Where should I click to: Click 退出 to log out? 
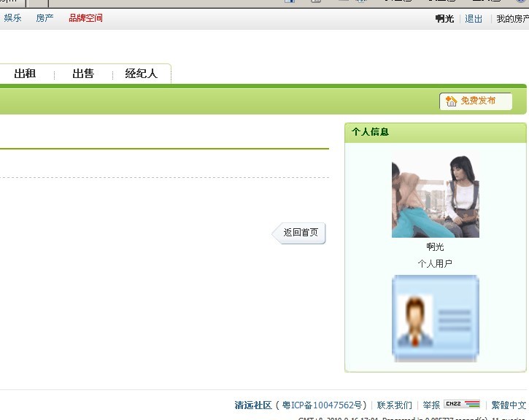click(474, 18)
